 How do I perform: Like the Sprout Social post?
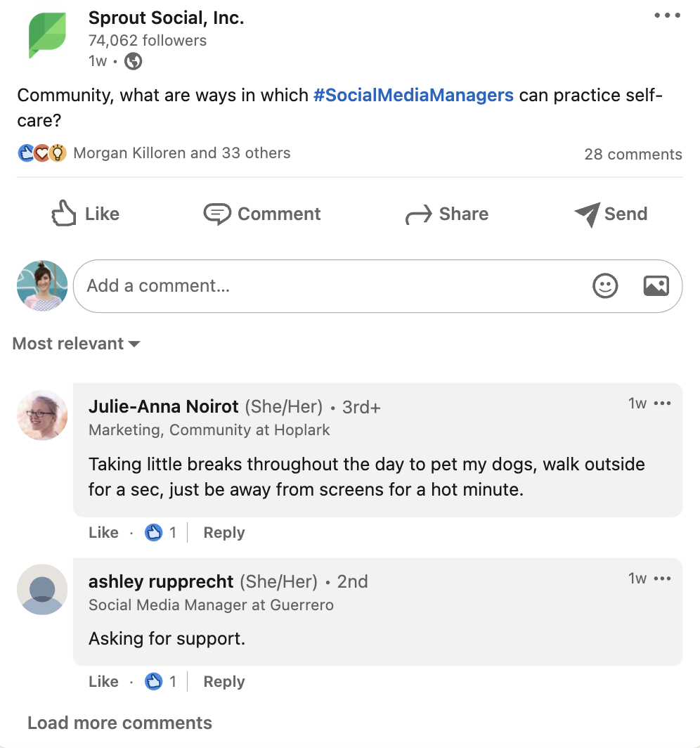(x=86, y=214)
